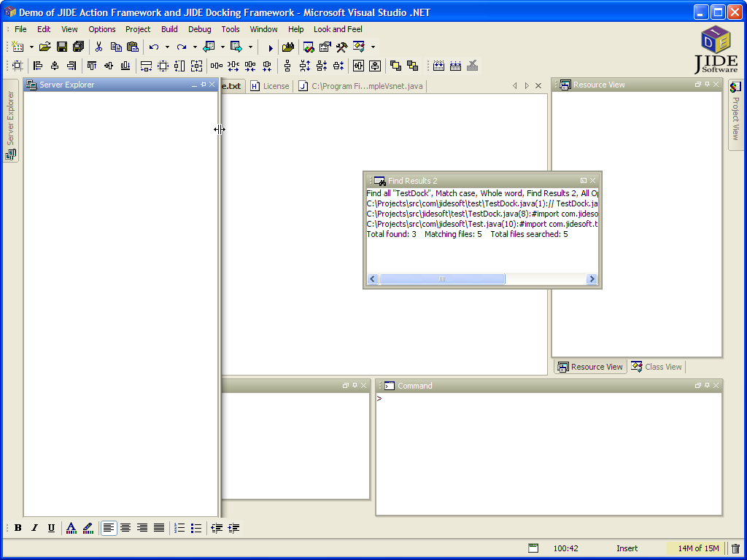
Task: Click the New Project toolbar icon
Action: pyautogui.click(x=18, y=47)
